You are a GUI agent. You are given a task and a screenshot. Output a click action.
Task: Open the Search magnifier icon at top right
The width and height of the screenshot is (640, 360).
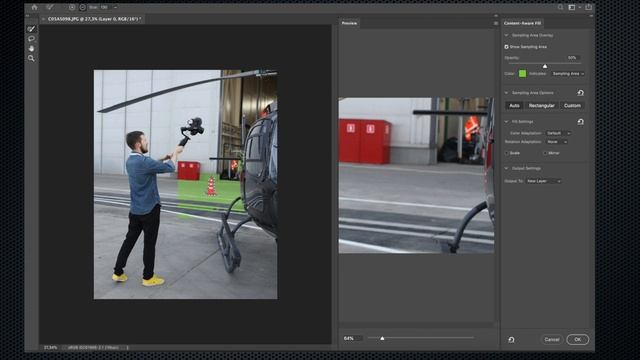(x=560, y=7)
